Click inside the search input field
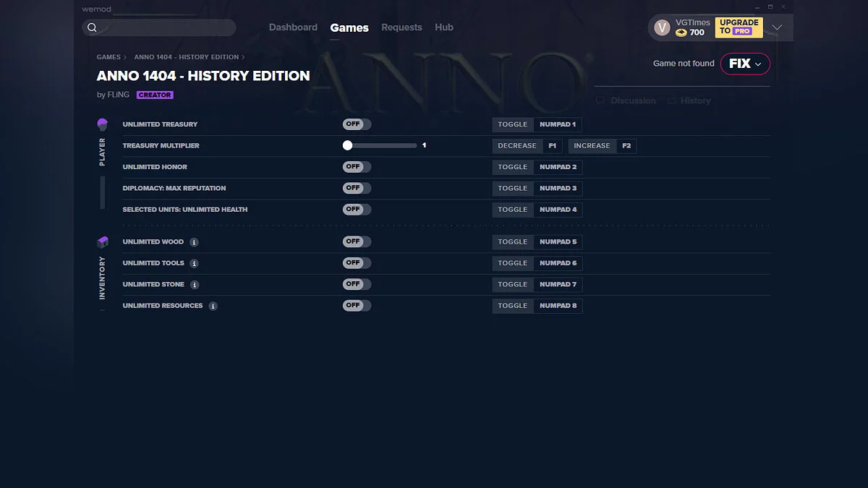This screenshot has width=868, height=488. click(x=159, y=27)
